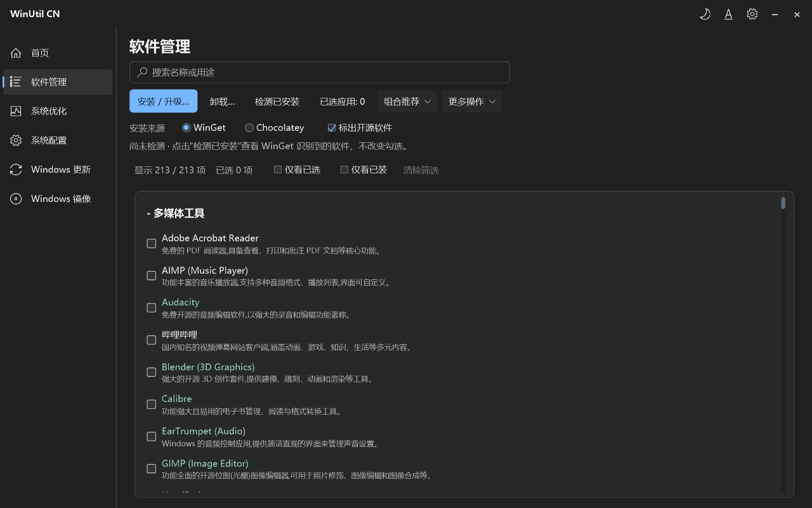
Task: Click the 安装 / 升级 button
Action: [164, 102]
